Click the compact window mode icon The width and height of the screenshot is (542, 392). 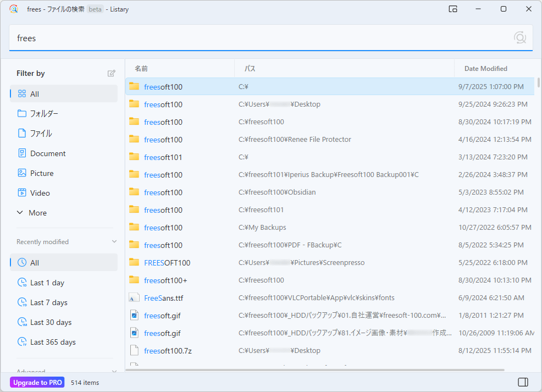pos(453,9)
